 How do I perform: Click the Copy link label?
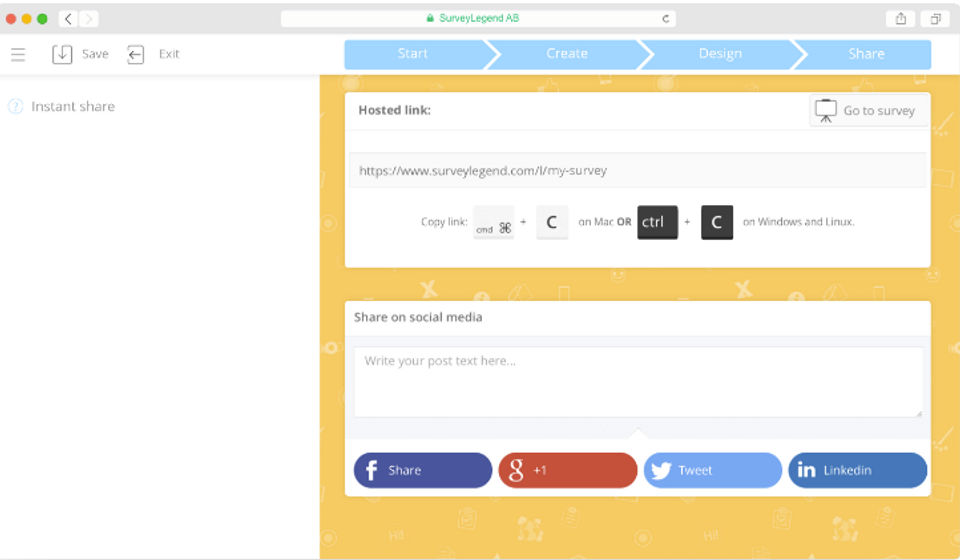(444, 222)
